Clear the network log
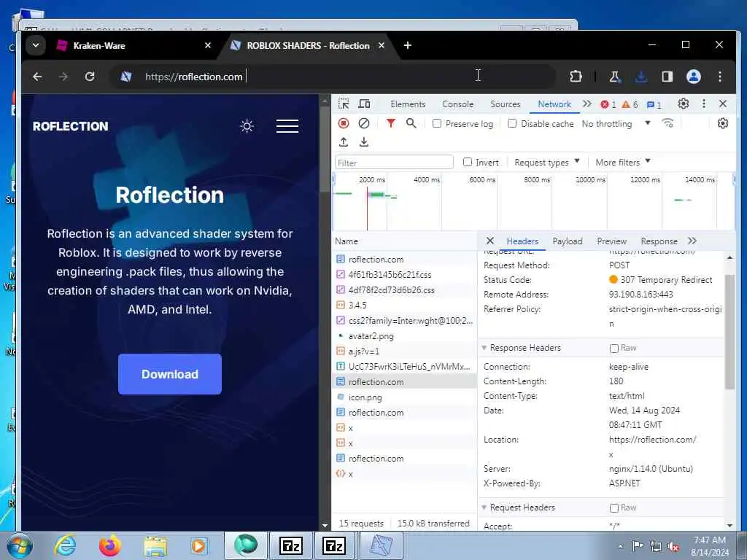This screenshot has height=560, width=747. pos(364,123)
